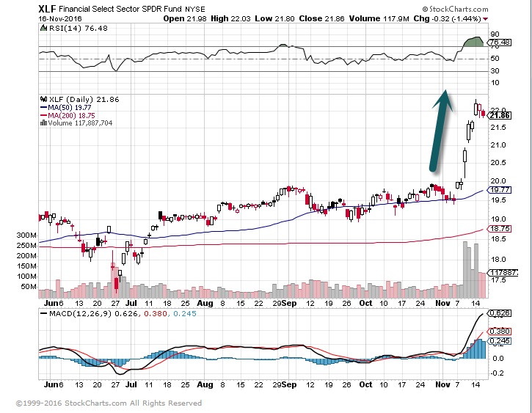
Task: Click the 18.5 price axis label
Action: click(x=498, y=239)
